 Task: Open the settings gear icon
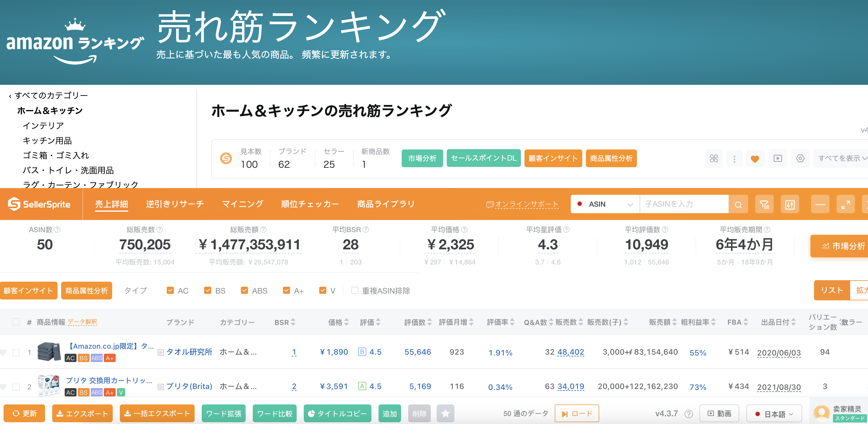(800, 158)
